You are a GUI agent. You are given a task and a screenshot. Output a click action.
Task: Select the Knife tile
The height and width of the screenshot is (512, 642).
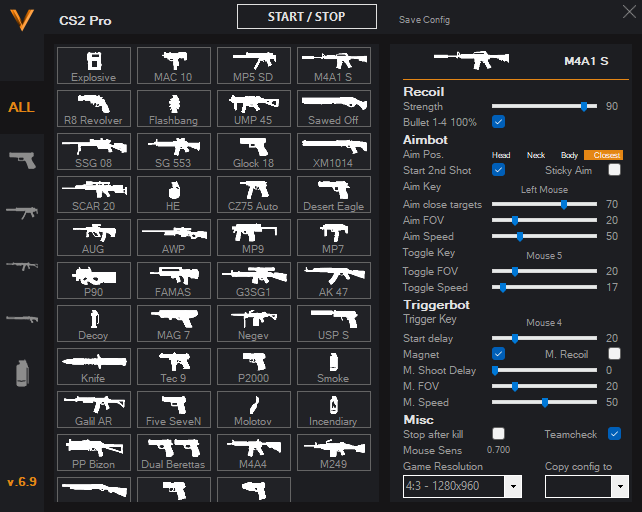(94, 367)
